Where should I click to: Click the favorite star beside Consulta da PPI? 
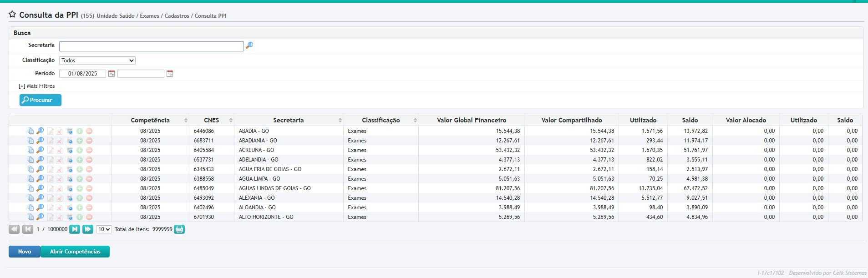12,15
